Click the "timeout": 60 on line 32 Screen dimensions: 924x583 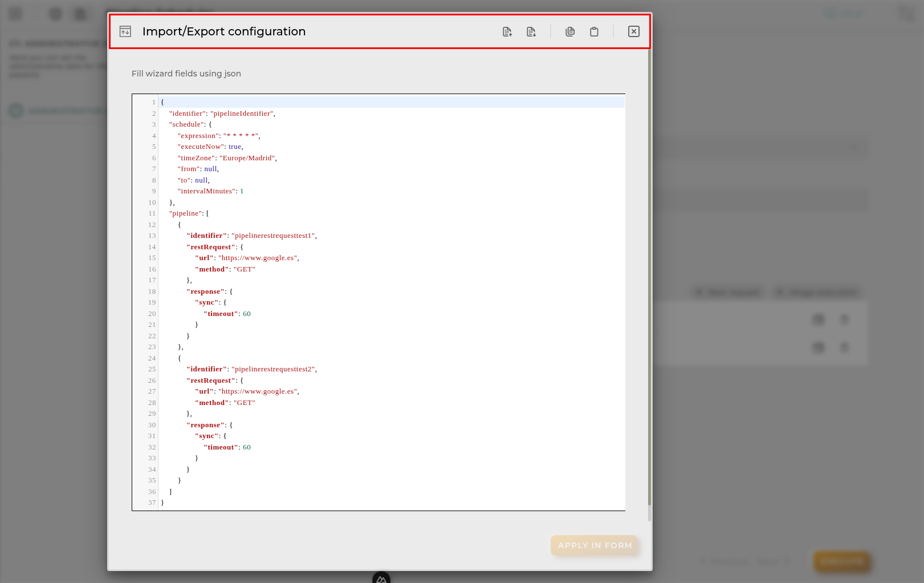point(227,447)
